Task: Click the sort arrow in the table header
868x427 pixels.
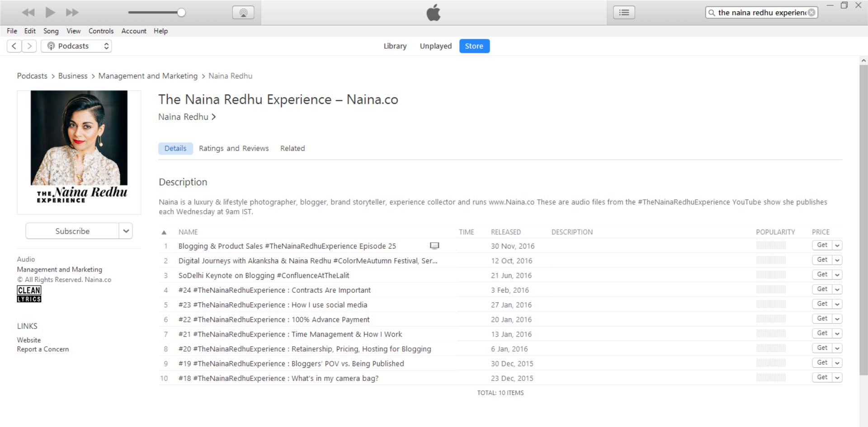Action: pyautogui.click(x=164, y=232)
